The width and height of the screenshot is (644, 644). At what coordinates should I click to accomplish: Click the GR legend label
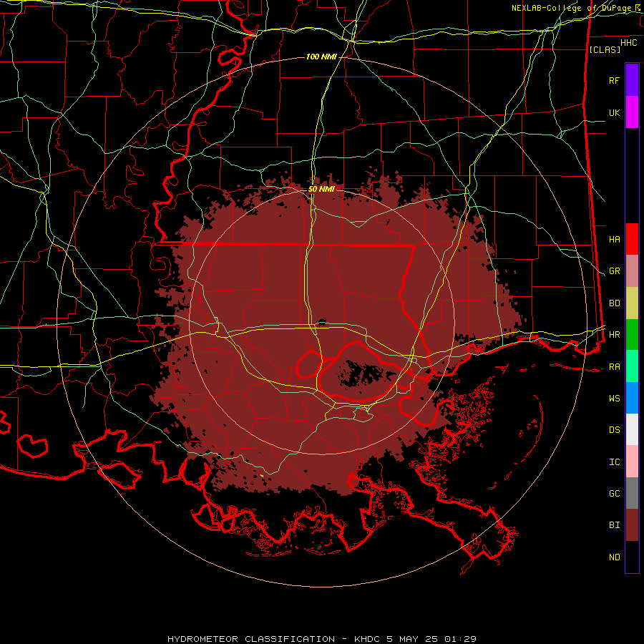(614, 271)
